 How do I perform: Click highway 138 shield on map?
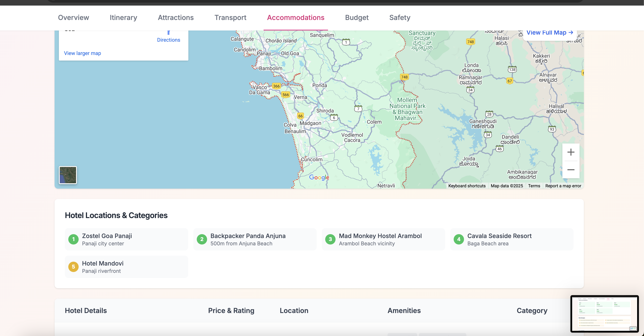[512, 70]
